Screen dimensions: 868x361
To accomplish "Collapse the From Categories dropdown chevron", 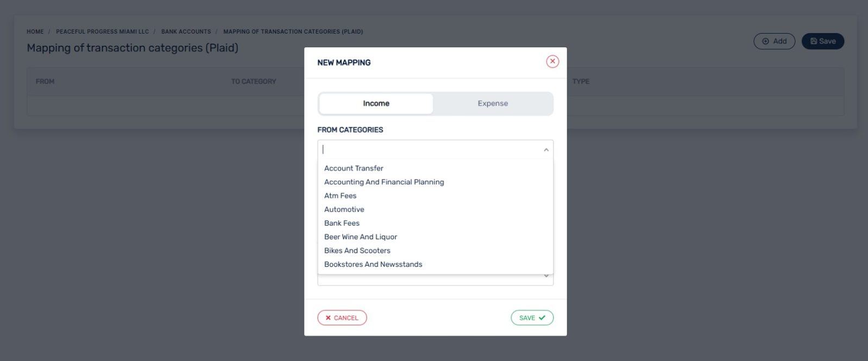I will 546,150.
